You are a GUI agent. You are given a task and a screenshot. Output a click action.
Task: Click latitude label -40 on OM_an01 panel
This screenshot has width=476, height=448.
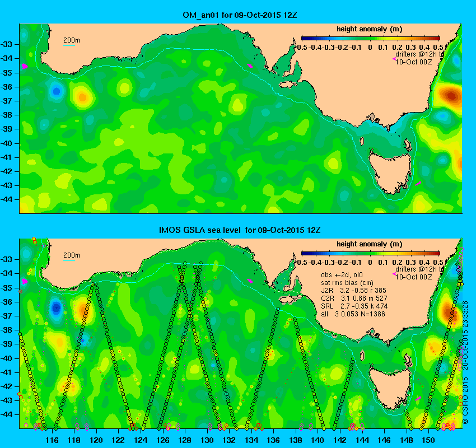click(x=6, y=143)
